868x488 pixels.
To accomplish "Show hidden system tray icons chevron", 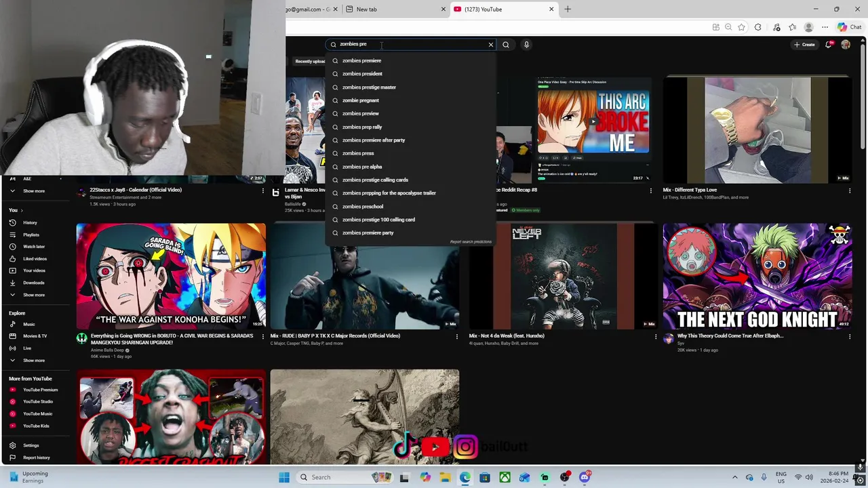I will tap(734, 477).
